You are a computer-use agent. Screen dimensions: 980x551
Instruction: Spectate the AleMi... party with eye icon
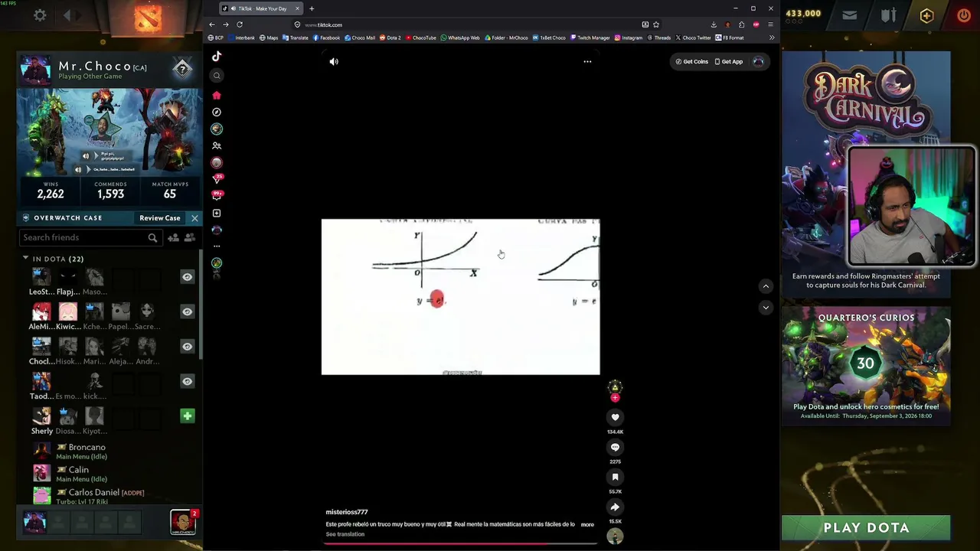coord(187,311)
